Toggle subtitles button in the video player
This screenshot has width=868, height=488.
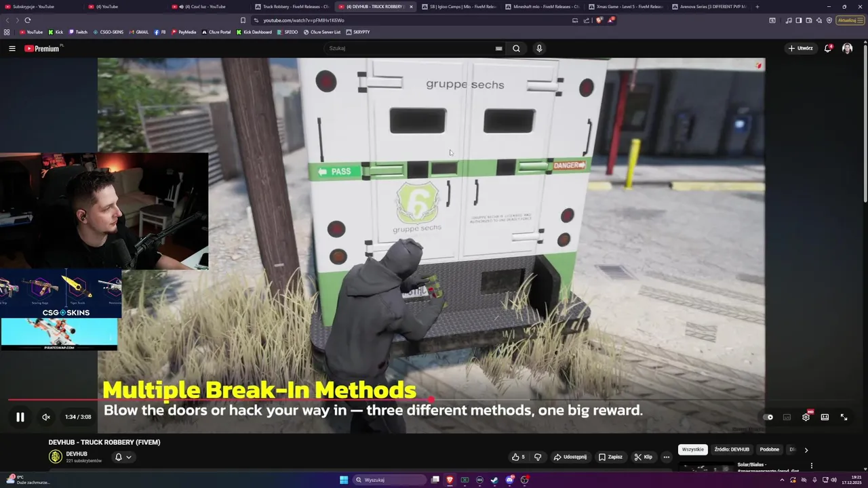click(787, 417)
